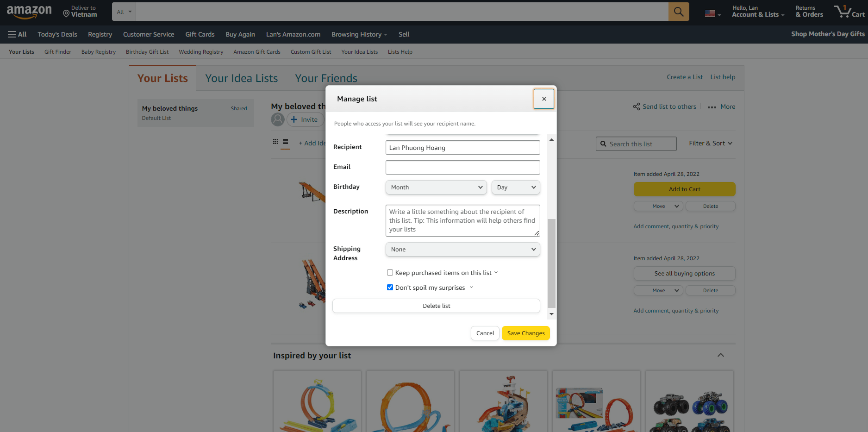Image resolution: width=868 pixels, height=432 pixels.
Task: Uncheck Don't spoil my surprises
Action: pyautogui.click(x=390, y=287)
